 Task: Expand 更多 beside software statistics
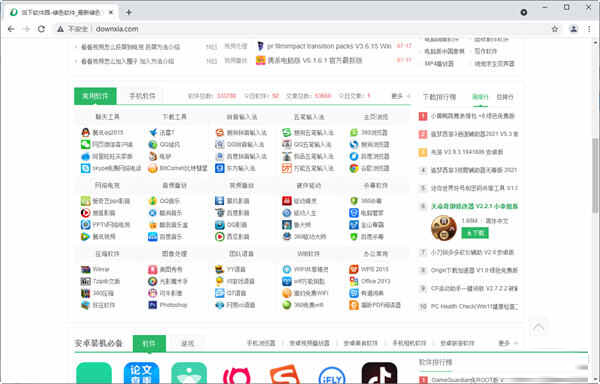click(x=401, y=96)
